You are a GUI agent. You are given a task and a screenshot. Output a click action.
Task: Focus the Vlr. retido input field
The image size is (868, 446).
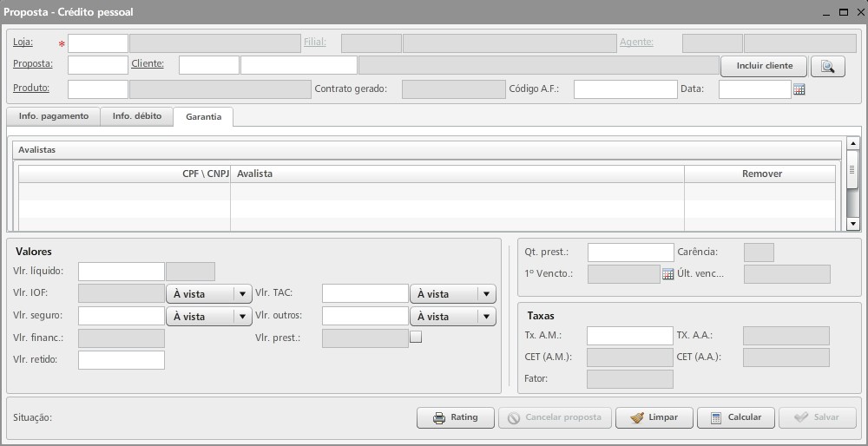pos(122,360)
